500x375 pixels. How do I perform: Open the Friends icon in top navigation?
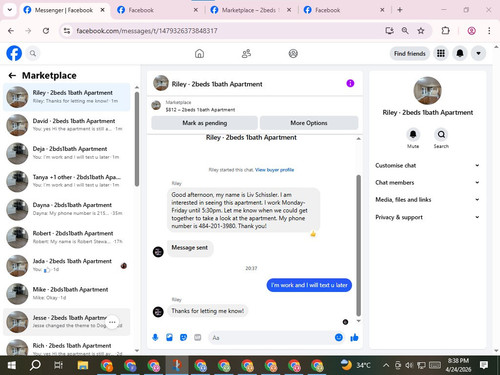point(246,53)
